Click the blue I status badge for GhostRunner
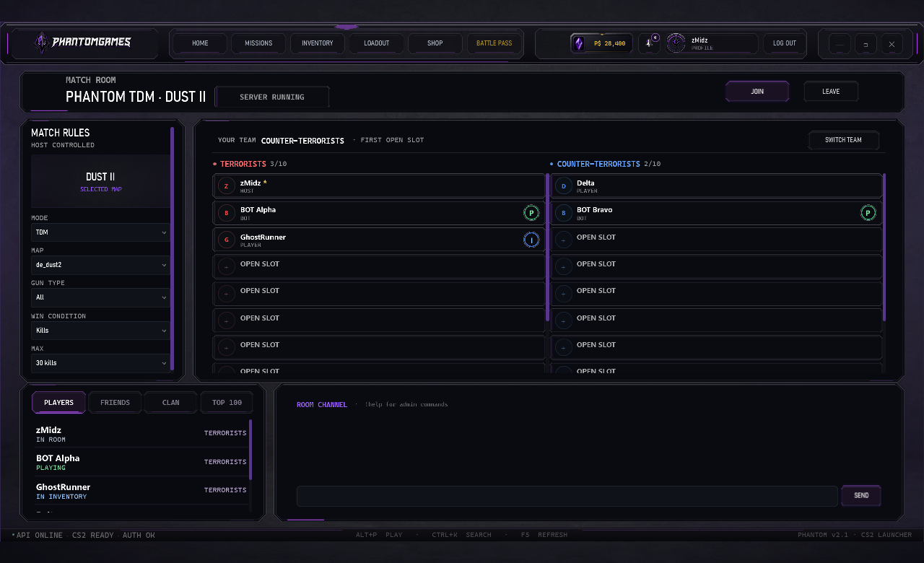 [531, 240]
